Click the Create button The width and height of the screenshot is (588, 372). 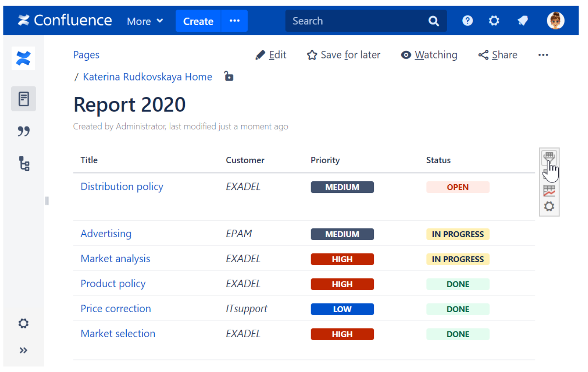pos(198,21)
